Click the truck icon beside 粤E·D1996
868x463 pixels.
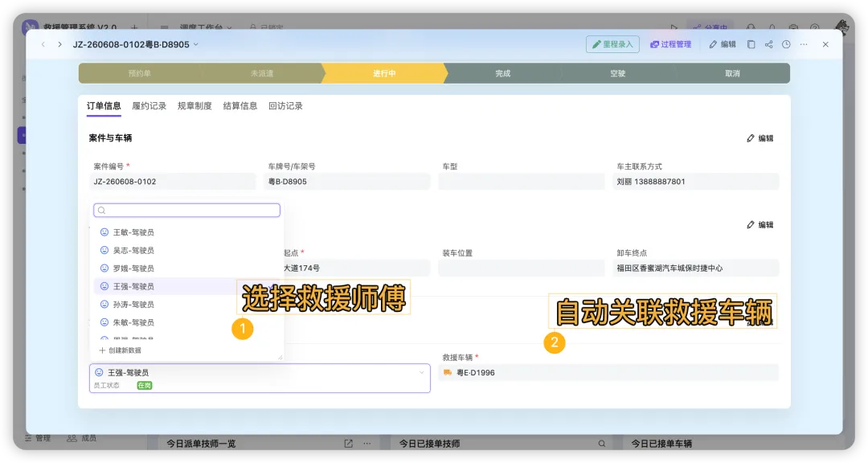click(448, 373)
